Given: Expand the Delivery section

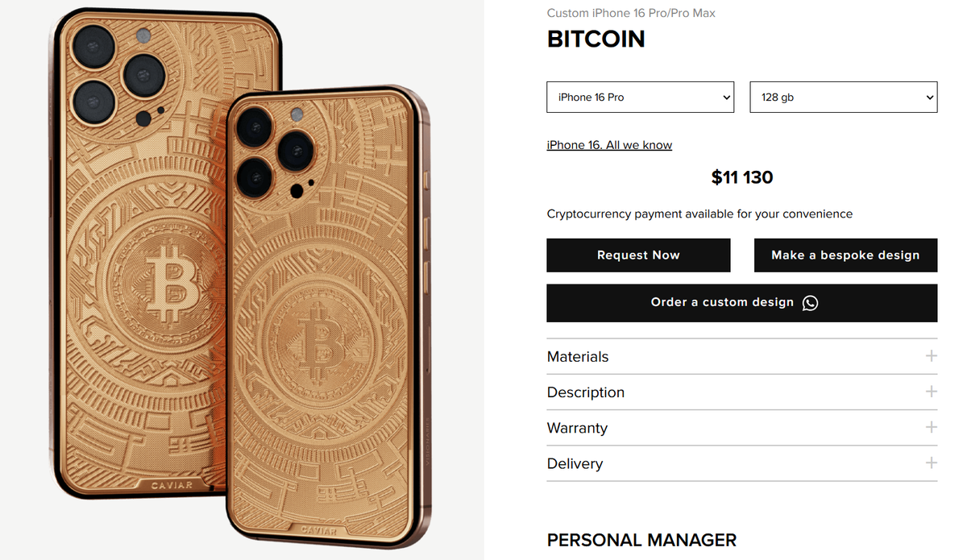Looking at the screenshot, I should coord(575,464).
